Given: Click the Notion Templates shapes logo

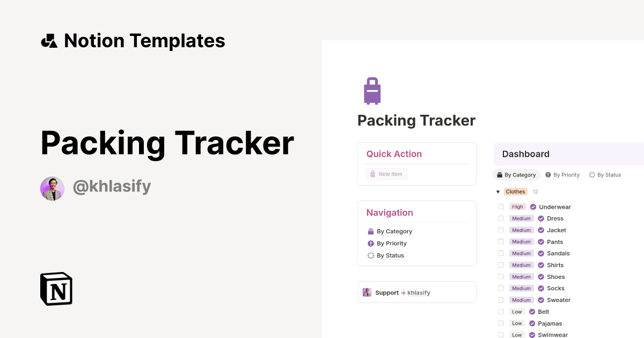Looking at the screenshot, I should point(49,41).
